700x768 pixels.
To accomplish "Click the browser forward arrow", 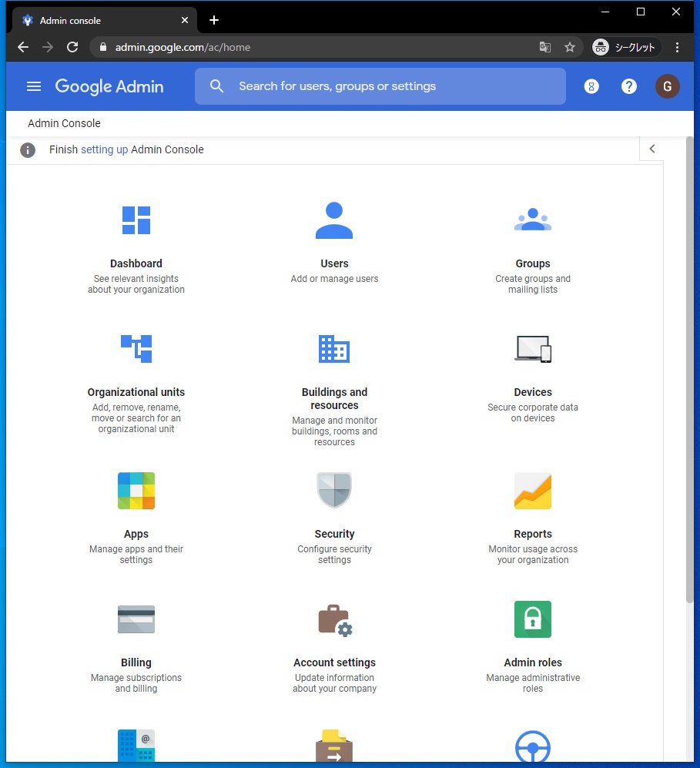I will click(48, 47).
